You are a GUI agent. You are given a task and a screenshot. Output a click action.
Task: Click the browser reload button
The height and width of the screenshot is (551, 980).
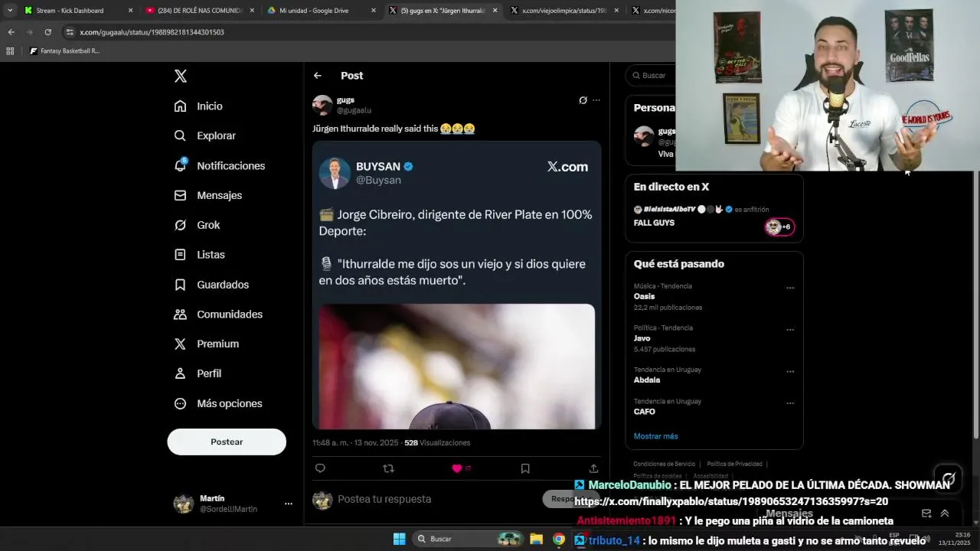point(47,32)
